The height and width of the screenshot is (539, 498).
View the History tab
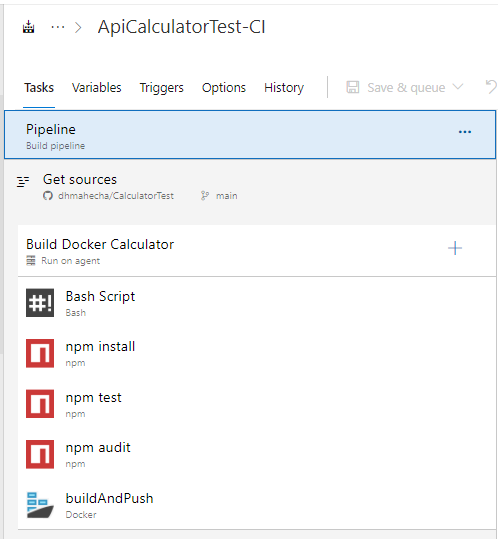[284, 88]
